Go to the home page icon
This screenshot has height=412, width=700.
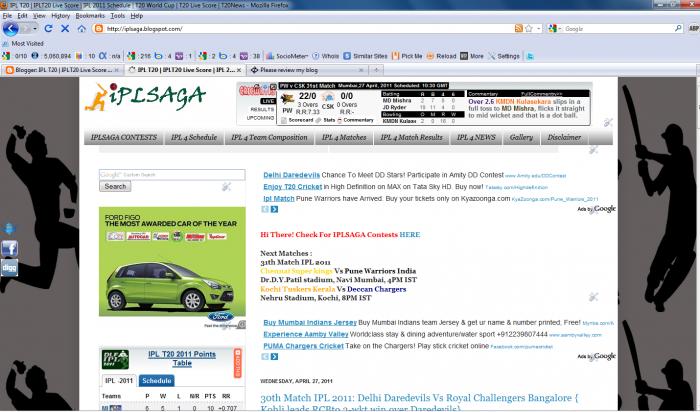pos(82,29)
